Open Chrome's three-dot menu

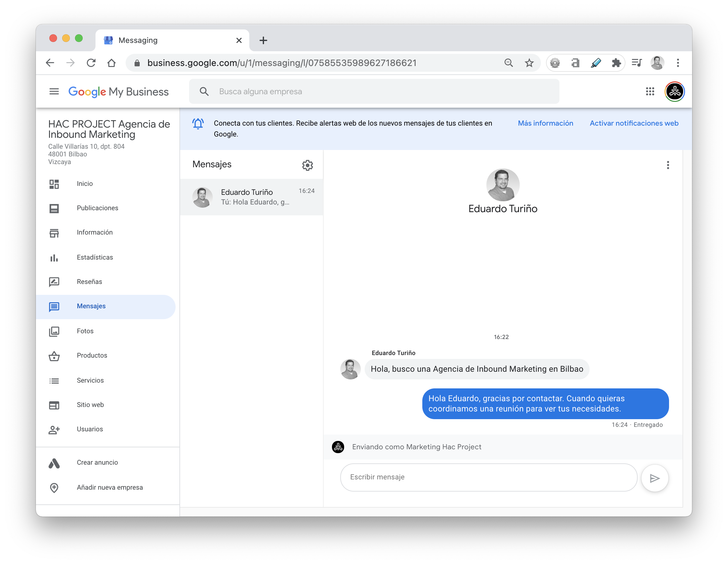(x=678, y=63)
